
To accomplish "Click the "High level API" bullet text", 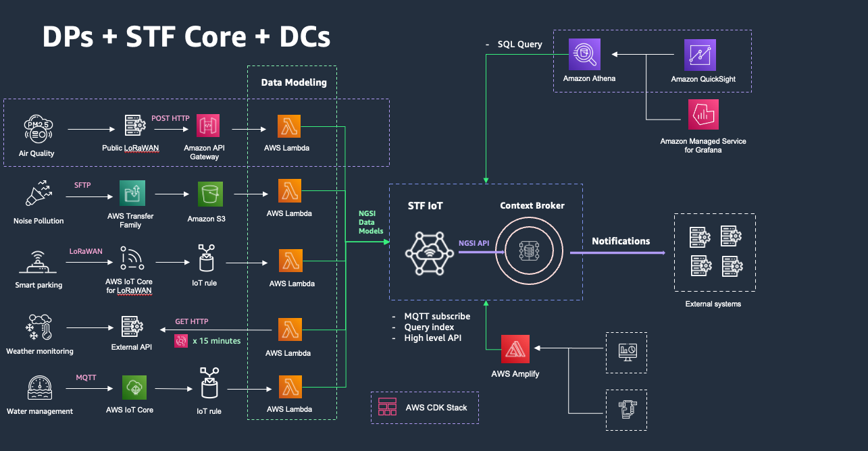I will (434, 338).
